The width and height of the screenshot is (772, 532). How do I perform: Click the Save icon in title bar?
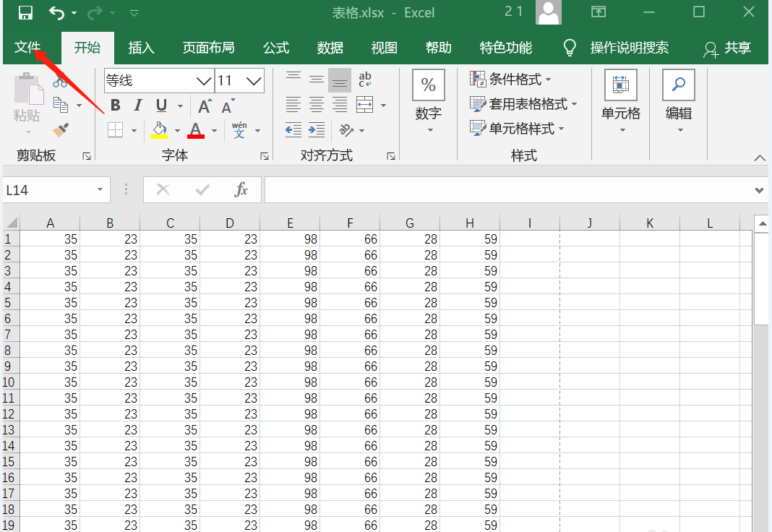[25, 12]
